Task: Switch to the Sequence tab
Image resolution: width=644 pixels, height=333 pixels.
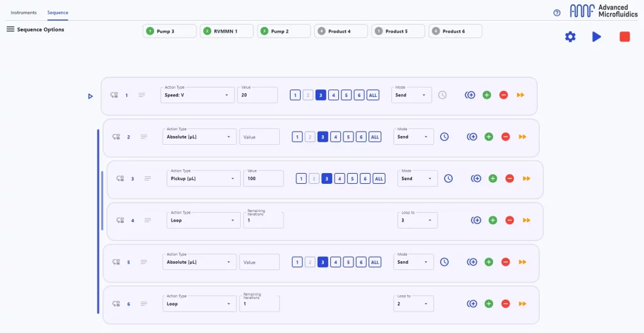Action: (x=57, y=13)
